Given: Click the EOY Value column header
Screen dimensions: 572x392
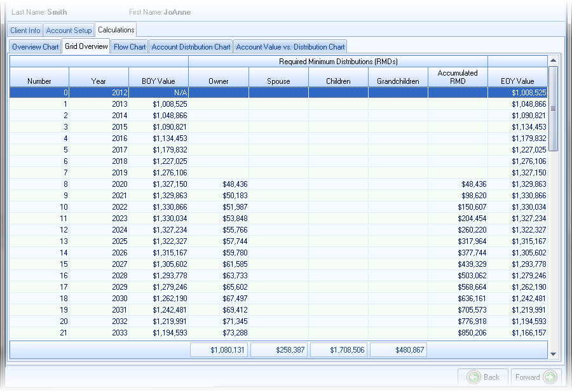Looking at the screenshot, I should (517, 81).
